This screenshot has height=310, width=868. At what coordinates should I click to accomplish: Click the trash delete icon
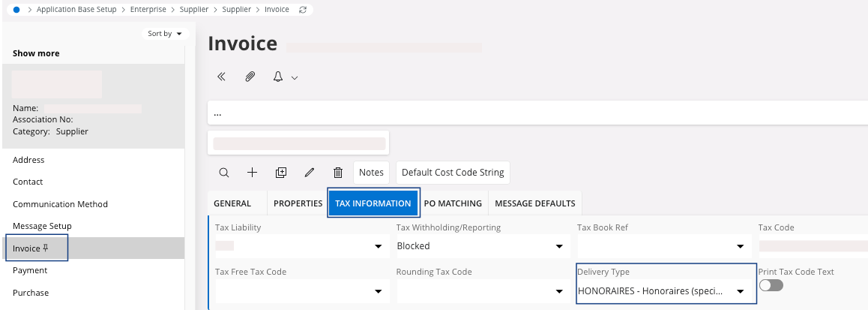pos(338,173)
